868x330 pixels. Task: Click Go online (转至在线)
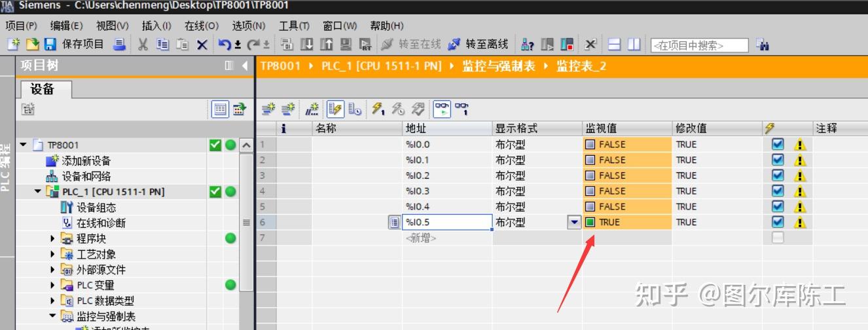(410, 45)
